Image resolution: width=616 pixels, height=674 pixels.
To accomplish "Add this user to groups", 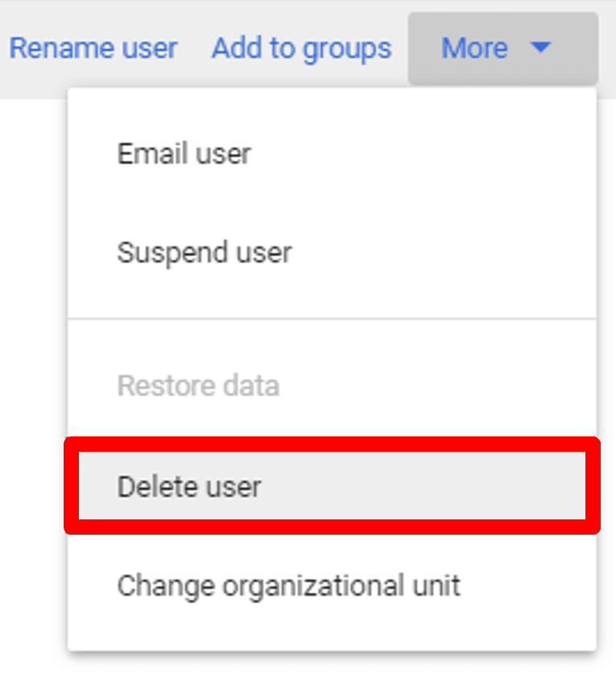I will coord(301,48).
